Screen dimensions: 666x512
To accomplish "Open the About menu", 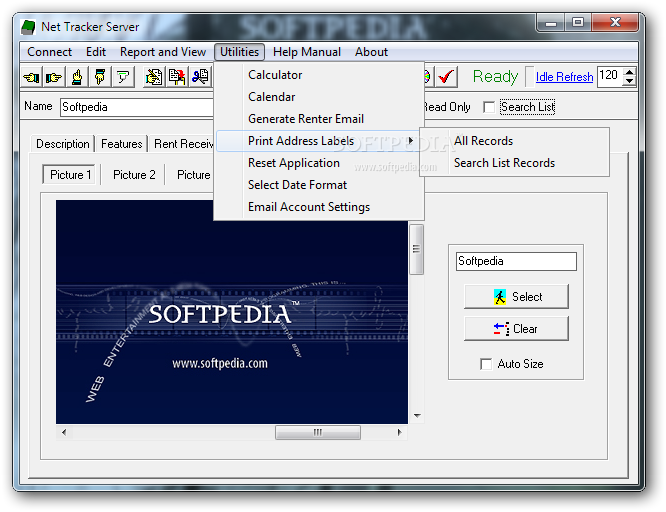I will point(371,52).
